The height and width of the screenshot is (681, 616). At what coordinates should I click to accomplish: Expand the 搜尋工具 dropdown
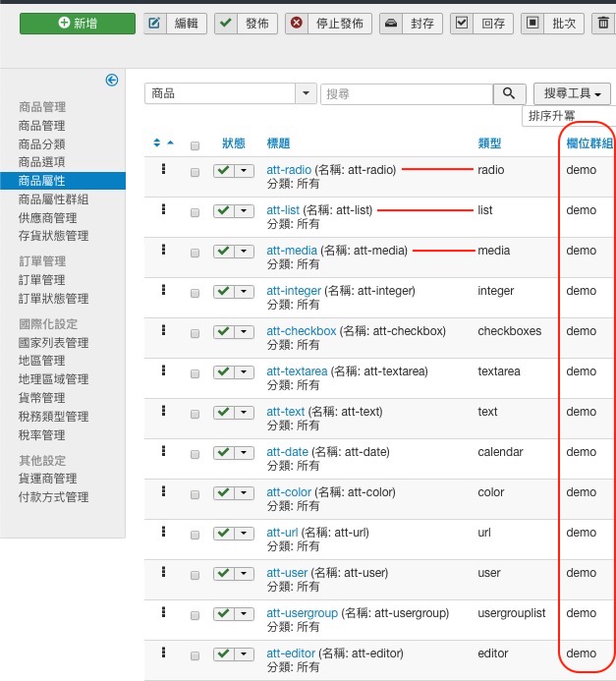pyautogui.click(x=572, y=93)
